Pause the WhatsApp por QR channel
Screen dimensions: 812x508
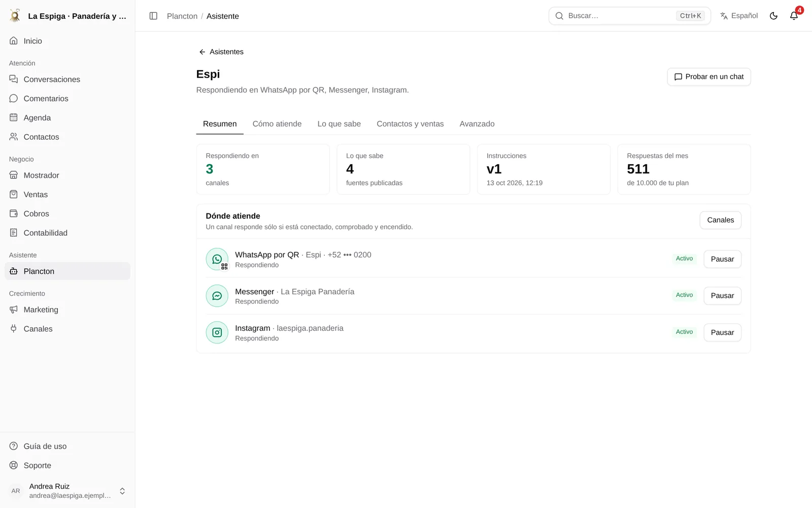coord(722,259)
